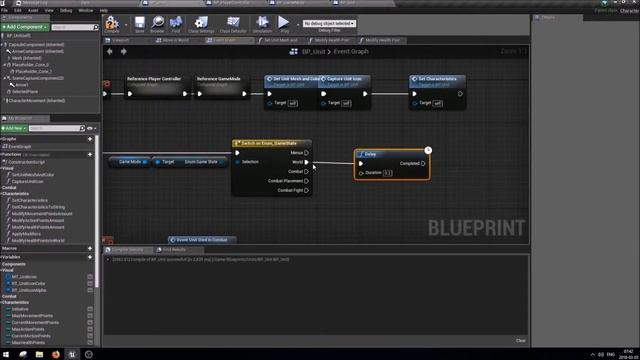Open the Window menu
640x360 pixels.
coord(86,10)
